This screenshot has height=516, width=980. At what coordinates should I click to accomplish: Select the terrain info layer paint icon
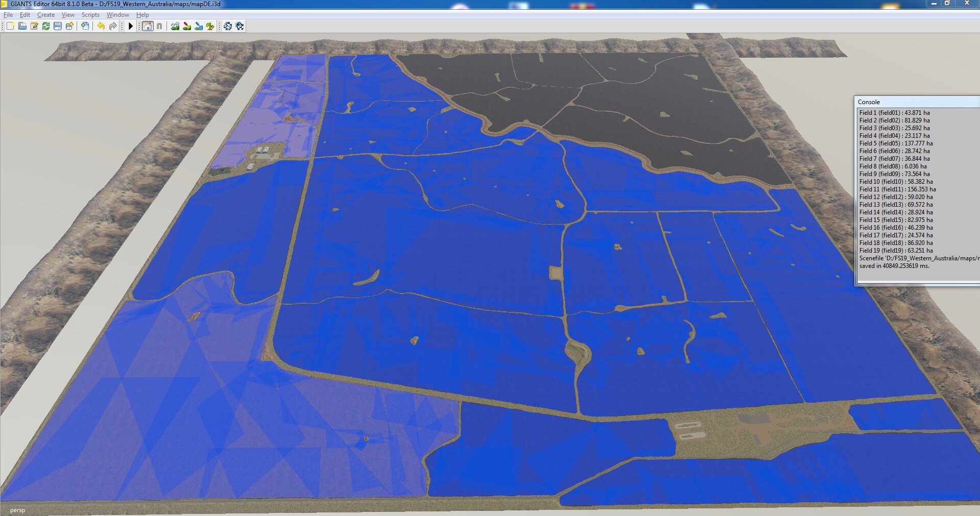(199, 26)
